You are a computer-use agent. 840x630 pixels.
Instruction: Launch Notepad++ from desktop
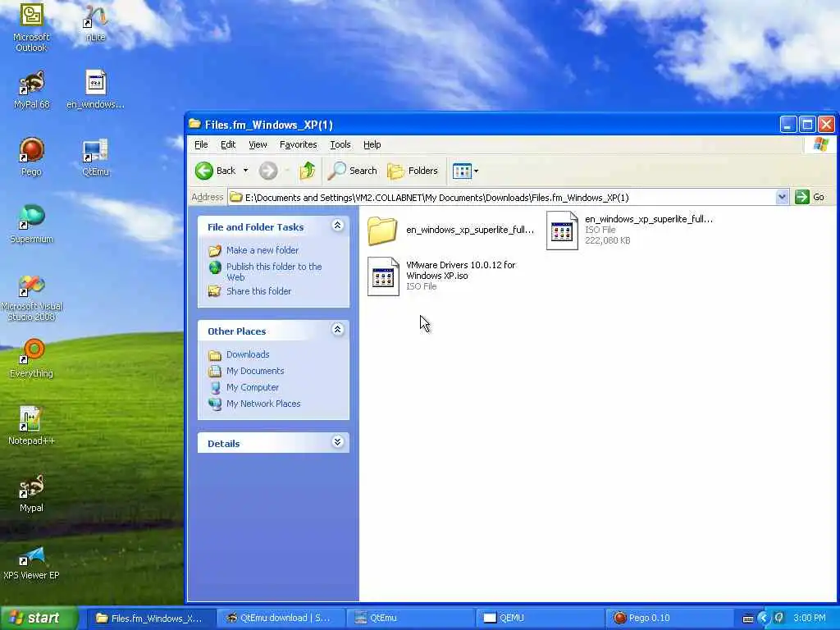[32, 427]
